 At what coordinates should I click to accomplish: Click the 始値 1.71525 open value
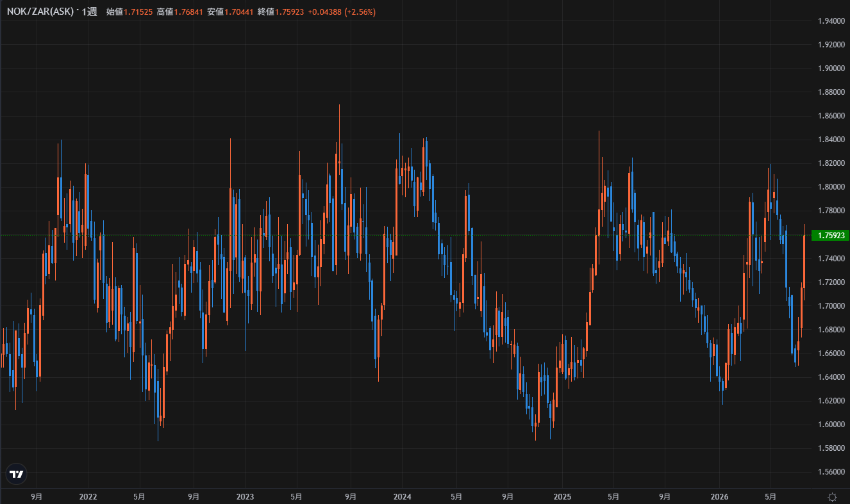[129, 12]
